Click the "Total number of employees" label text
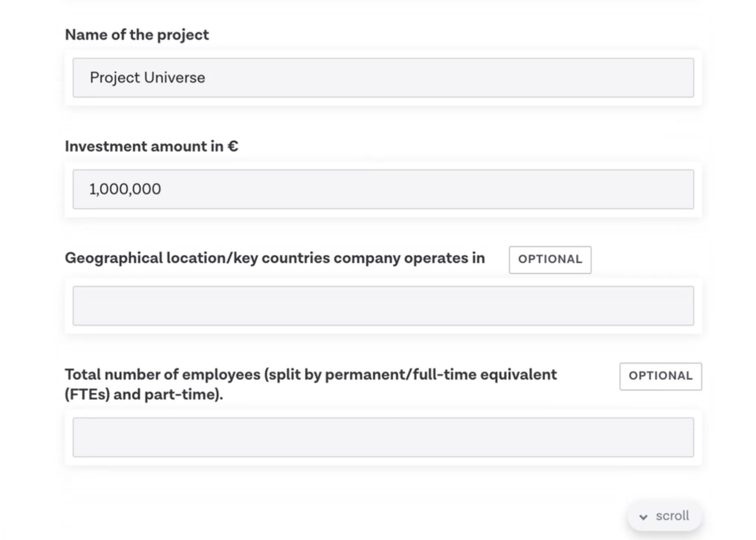The height and width of the screenshot is (540, 756). [x=162, y=374]
